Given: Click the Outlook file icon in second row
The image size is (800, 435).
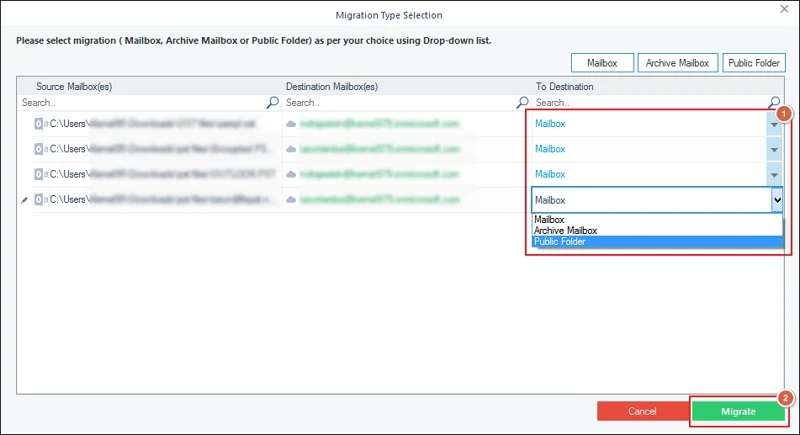Looking at the screenshot, I should [39, 149].
